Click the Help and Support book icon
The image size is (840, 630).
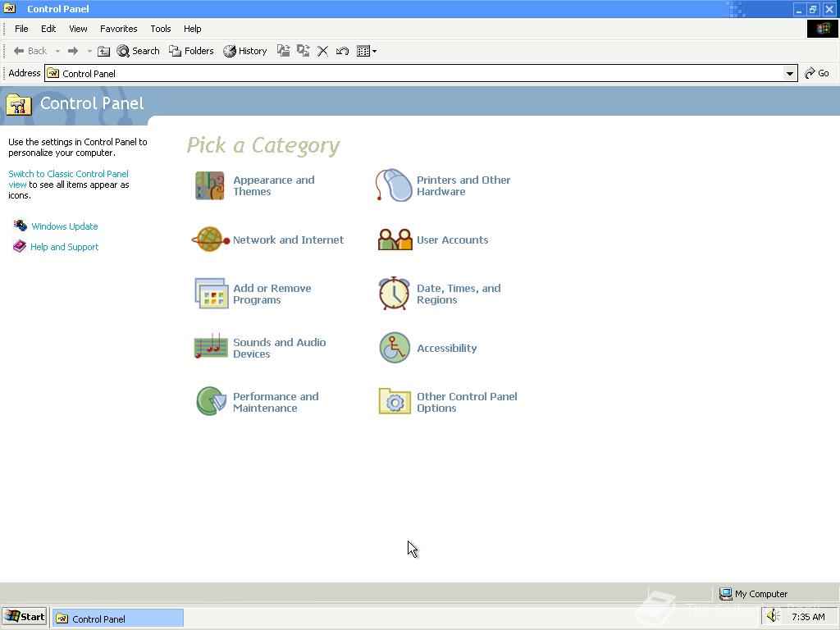pyautogui.click(x=20, y=246)
